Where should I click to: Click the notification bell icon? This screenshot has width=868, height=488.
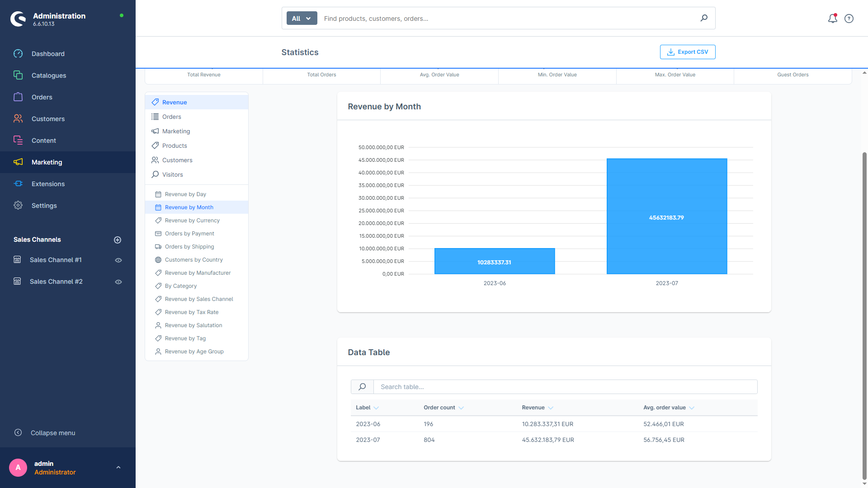(832, 19)
